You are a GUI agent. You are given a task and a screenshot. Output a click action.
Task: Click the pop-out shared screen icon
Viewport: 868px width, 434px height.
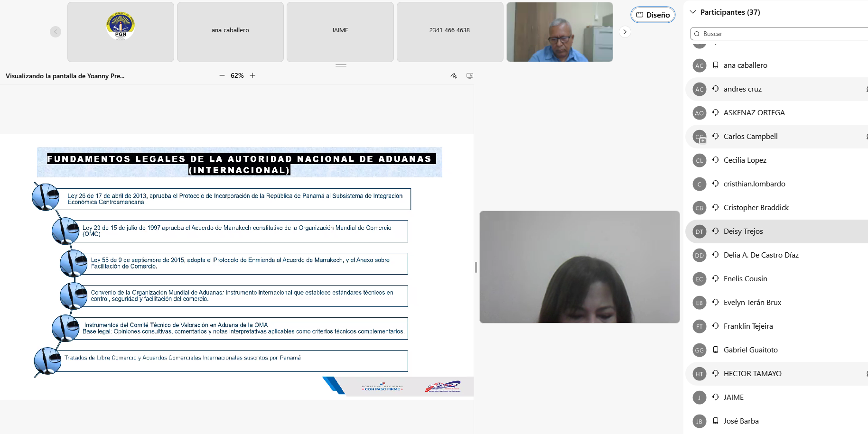[470, 76]
